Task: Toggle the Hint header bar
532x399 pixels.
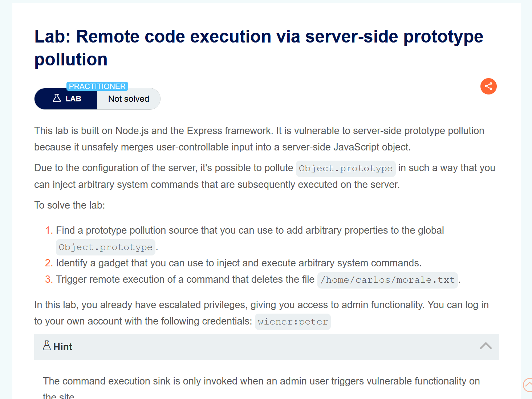Action: pyautogui.click(x=266, y=347)
